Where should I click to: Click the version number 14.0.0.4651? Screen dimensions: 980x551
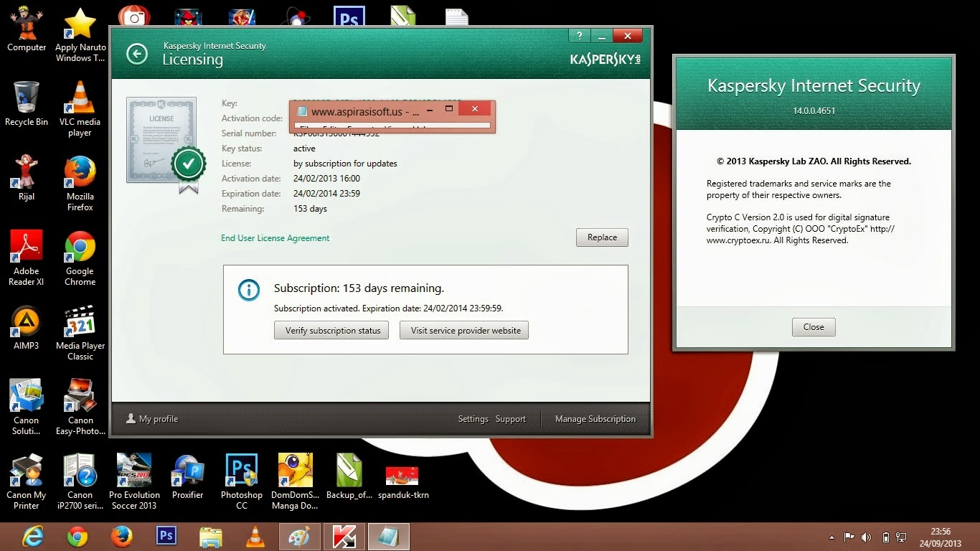[x=814, y=110]
